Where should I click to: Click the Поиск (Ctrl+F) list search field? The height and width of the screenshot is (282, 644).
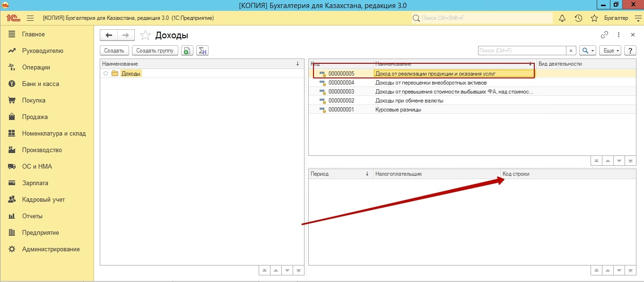(x=522, y=51)
